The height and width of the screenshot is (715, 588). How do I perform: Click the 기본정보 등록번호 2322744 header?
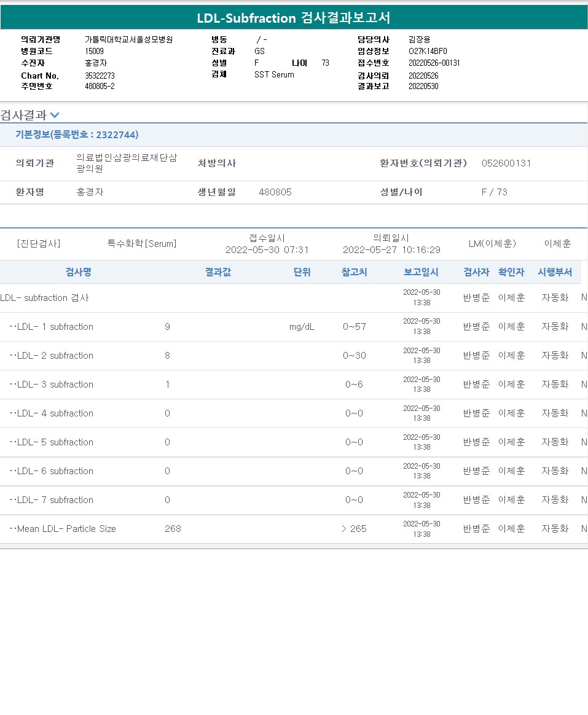click(x=77, y=135)
